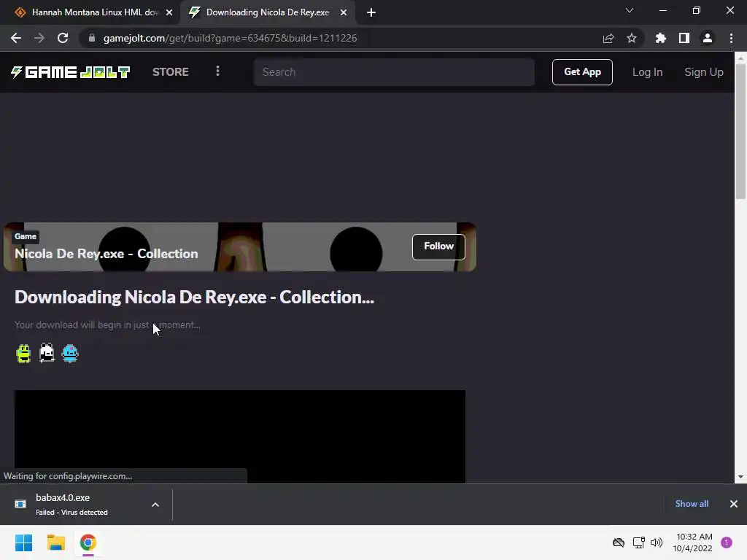Open the STORE link in navigation

pyautogui.click(x=171, y=72)
